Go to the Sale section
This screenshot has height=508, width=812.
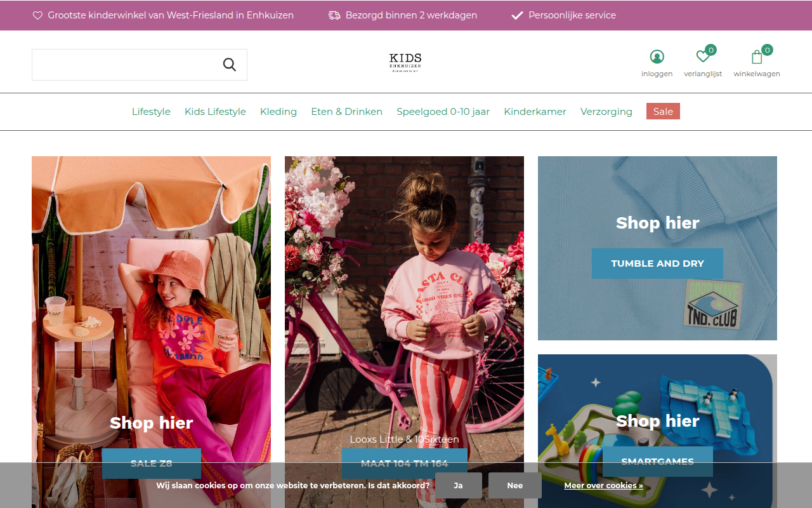663,111
